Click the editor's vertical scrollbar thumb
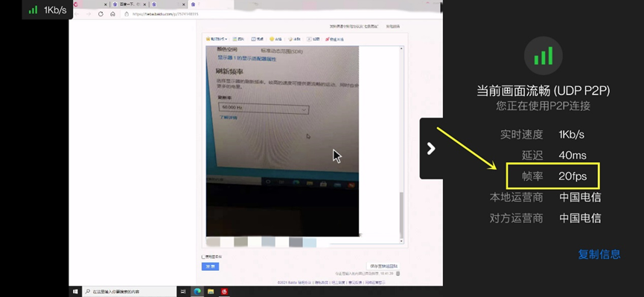This screenshot has width=644, height=297. (402, 216)
